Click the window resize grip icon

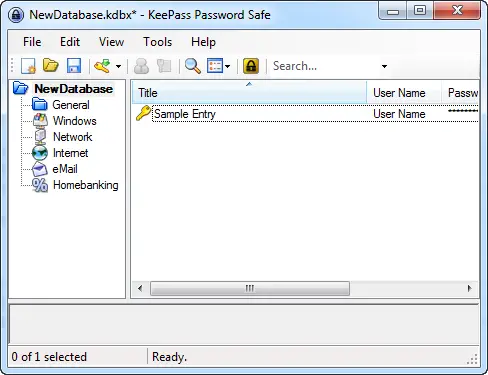pos(473,359)
